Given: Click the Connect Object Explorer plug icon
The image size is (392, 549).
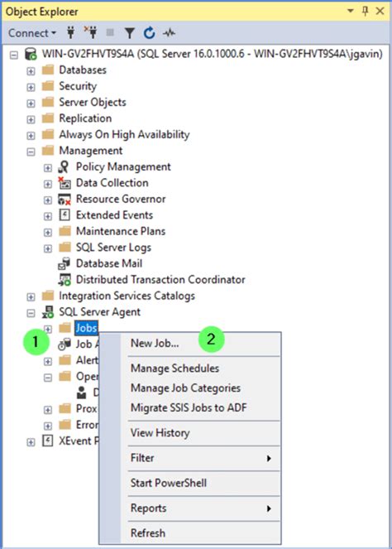Looking at the screenshot, I should 70,33.
